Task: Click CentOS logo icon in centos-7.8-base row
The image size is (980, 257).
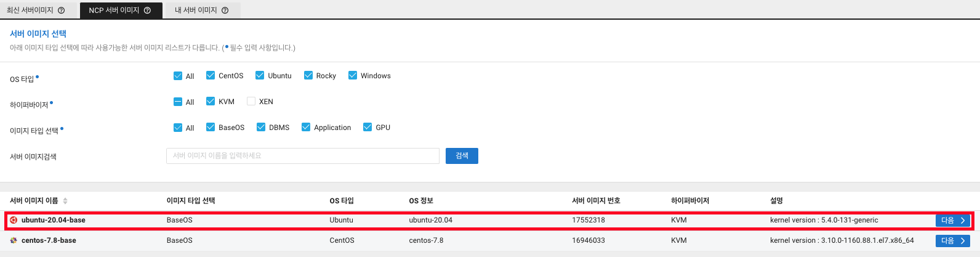Action: 14,240
